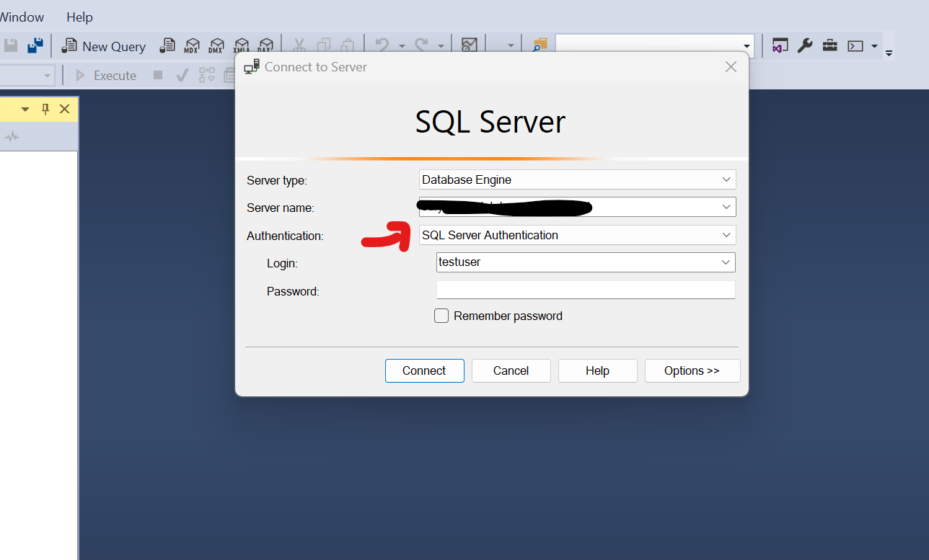Click the Cancel button in dialog

[511, 370]
